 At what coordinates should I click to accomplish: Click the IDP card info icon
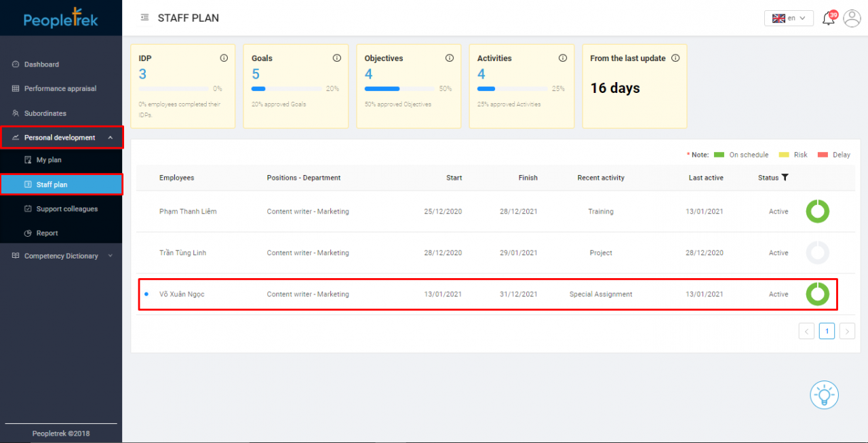coord(224,58)
